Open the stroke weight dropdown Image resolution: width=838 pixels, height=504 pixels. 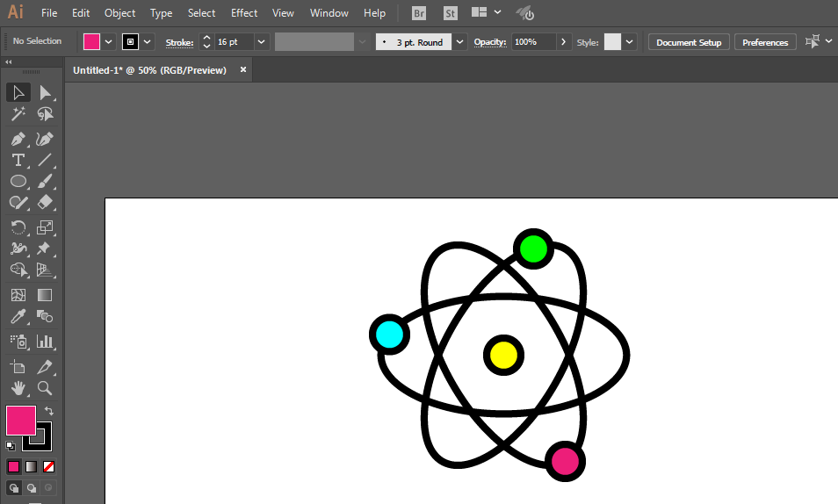[262, 41]
